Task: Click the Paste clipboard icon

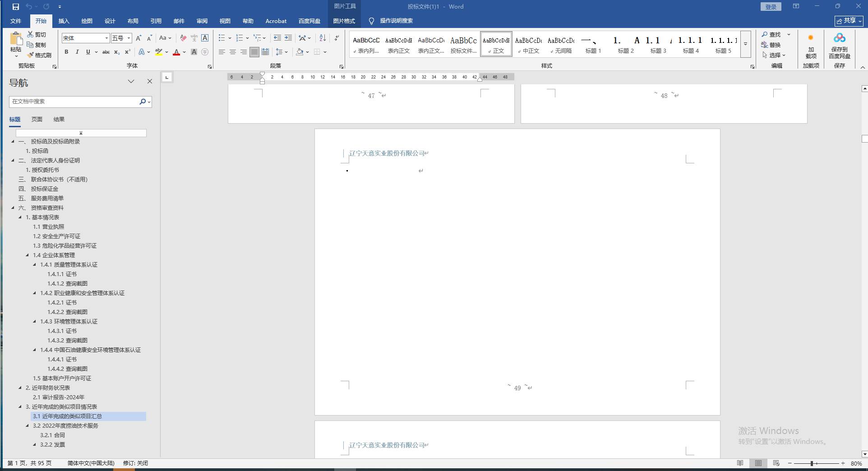Action: point(16,39)
